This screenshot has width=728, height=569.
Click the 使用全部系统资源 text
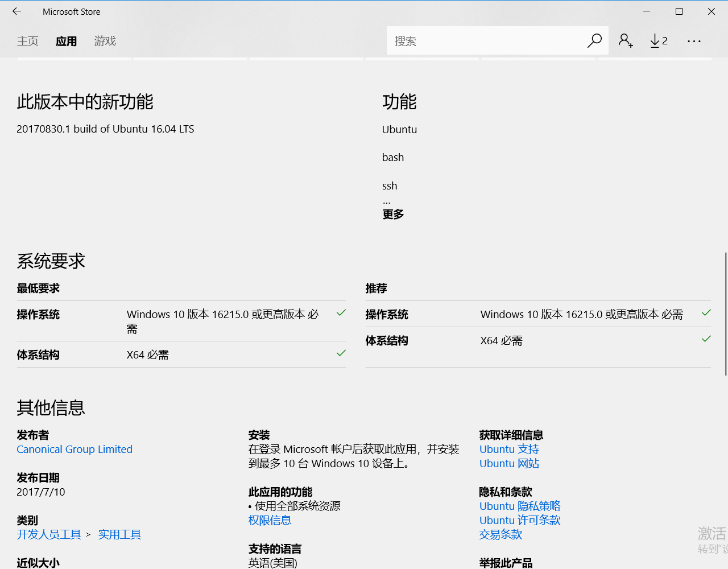297,506
